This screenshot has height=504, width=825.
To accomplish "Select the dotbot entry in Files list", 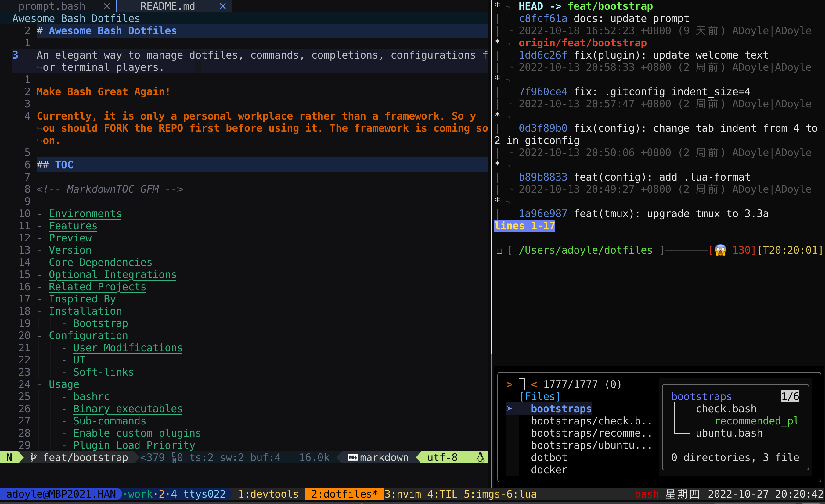I will [x=549, y=457].
